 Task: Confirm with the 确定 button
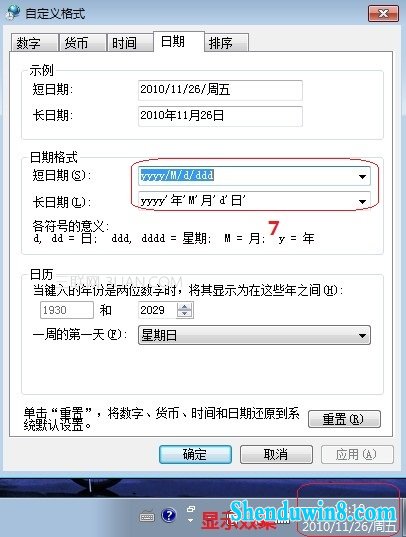(x=195, y=454)
